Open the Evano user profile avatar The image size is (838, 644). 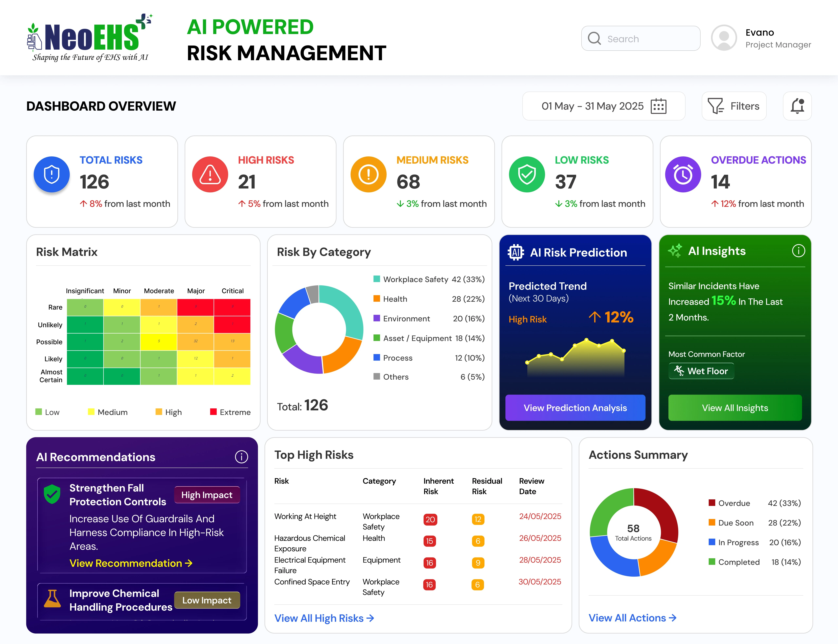[724, 38]
